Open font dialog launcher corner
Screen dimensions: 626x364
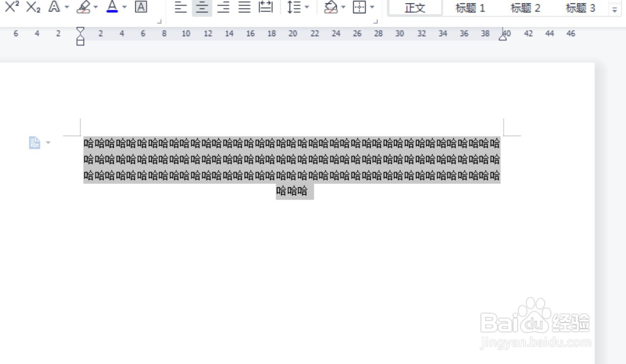tap(159, 21)
